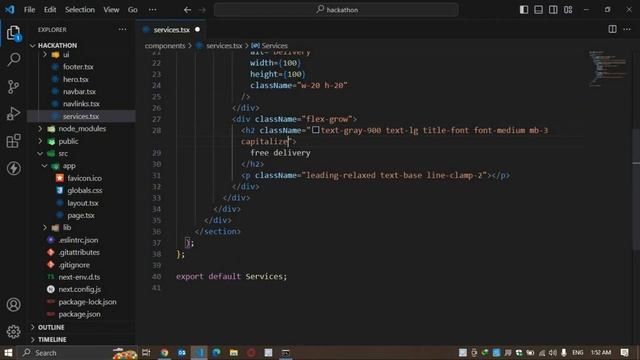Open Customize Layout icon
The width and height of the screenshot is (640, 360).
568,9
